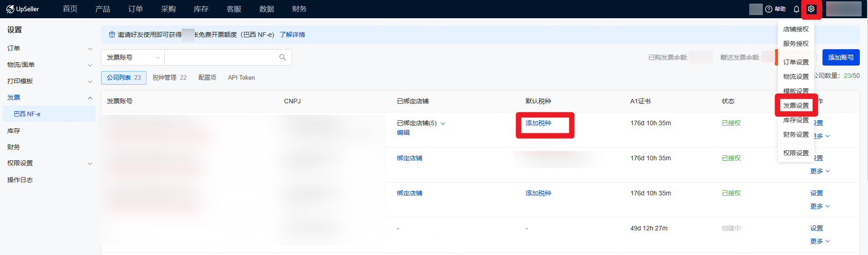The width and height of the screenshot is (868, 255).
Task: Select 权限设置 in settings dropdown menu
Action: tap(796, 153)
